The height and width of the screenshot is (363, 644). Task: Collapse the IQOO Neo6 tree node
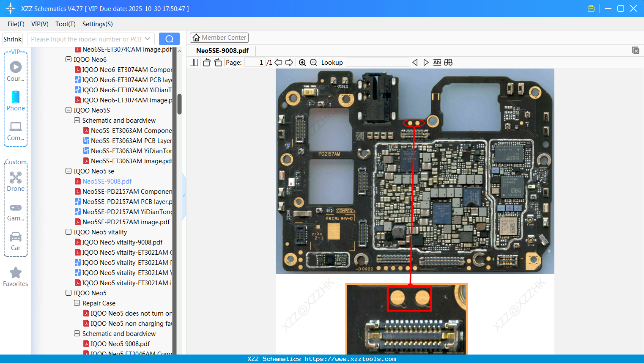69,60
